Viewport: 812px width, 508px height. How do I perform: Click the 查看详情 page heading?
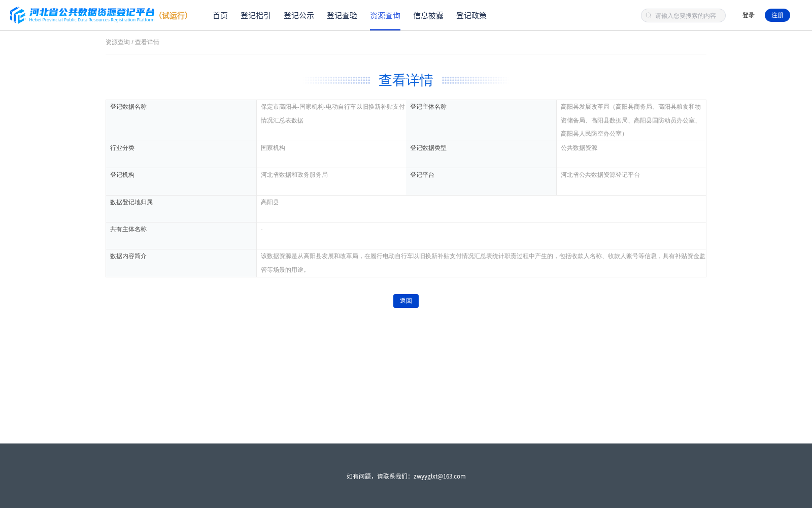[x=406, y=80]
